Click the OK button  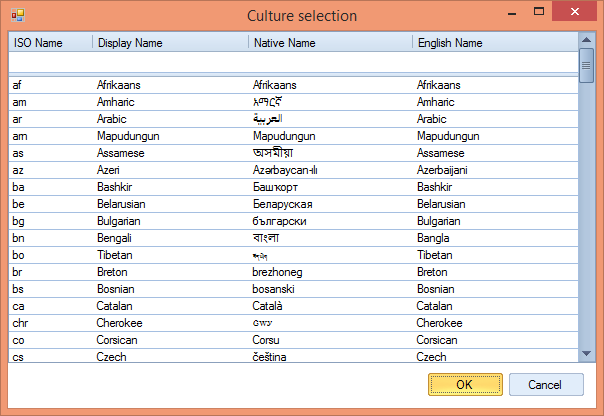point(465,384)
